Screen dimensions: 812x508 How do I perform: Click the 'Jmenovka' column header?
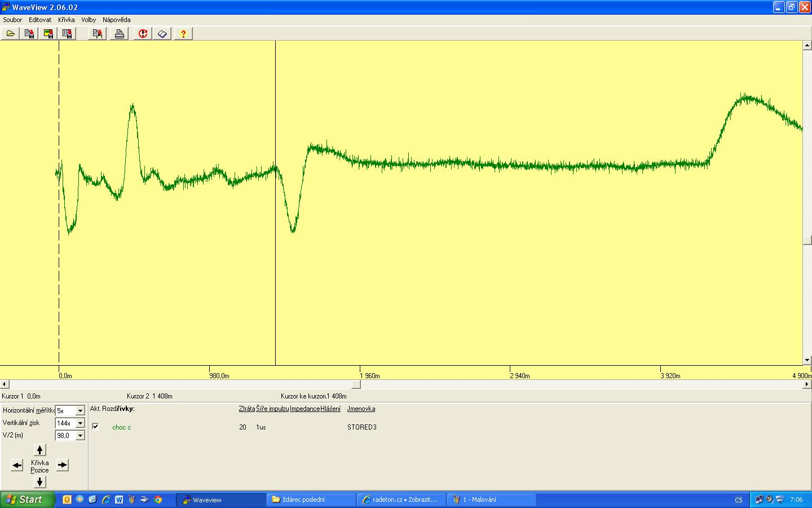(x=361, y=409)
